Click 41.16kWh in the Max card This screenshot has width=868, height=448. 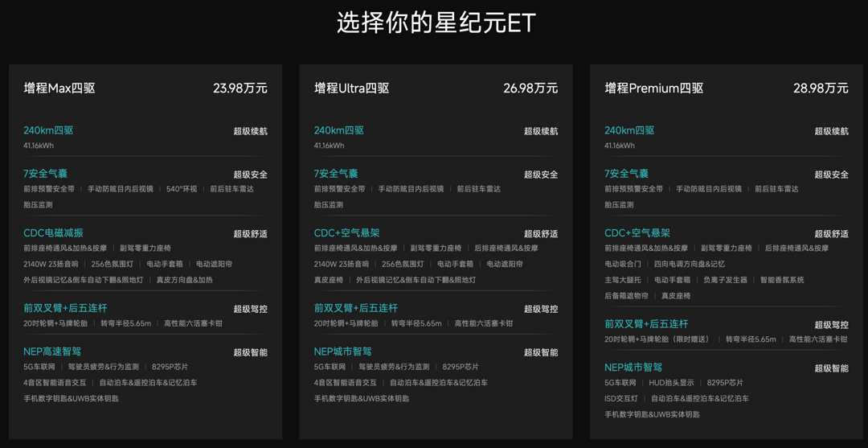(39, 146)
